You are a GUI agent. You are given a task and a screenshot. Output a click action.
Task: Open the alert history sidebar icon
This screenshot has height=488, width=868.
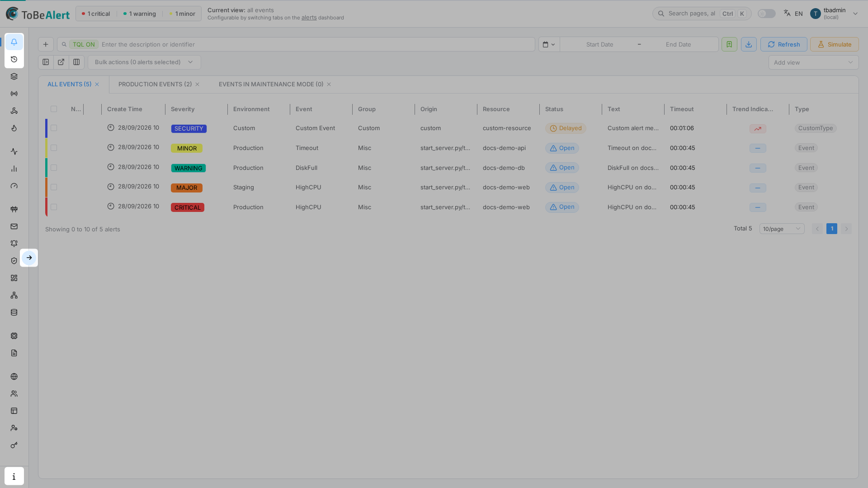click(x=14, y=59)
